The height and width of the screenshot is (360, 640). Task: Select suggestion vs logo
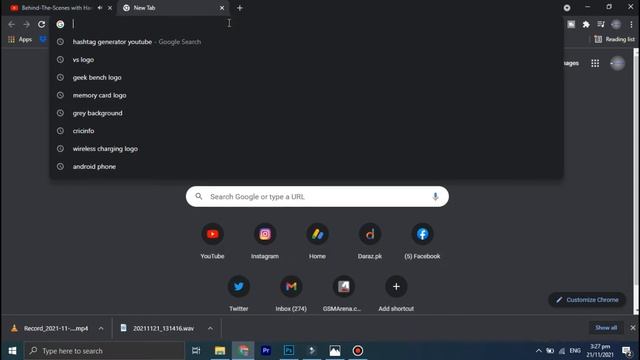(307, 60)
